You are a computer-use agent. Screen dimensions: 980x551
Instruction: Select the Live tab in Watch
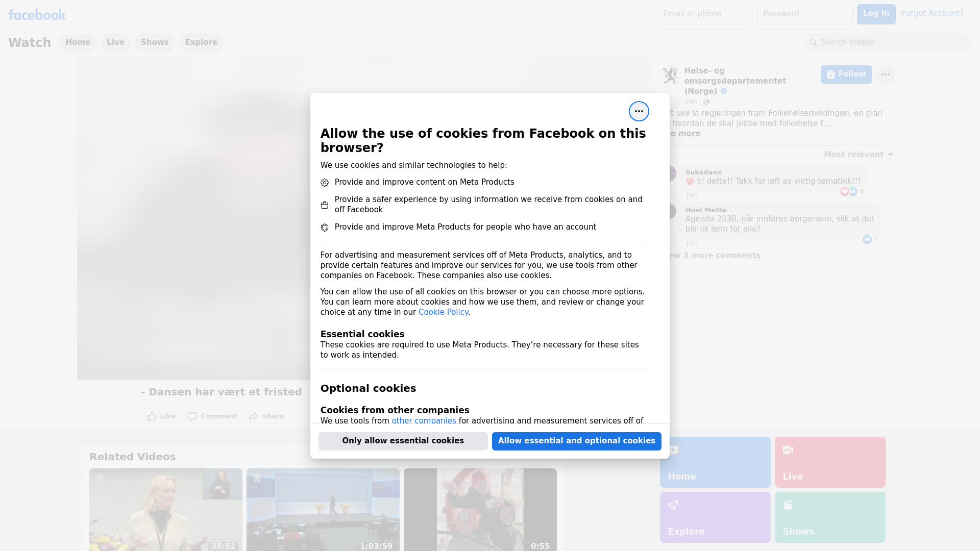pos(115,43)
